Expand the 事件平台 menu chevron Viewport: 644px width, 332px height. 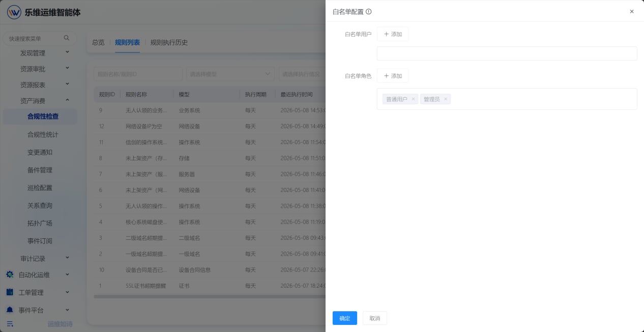tap(67, 310)
